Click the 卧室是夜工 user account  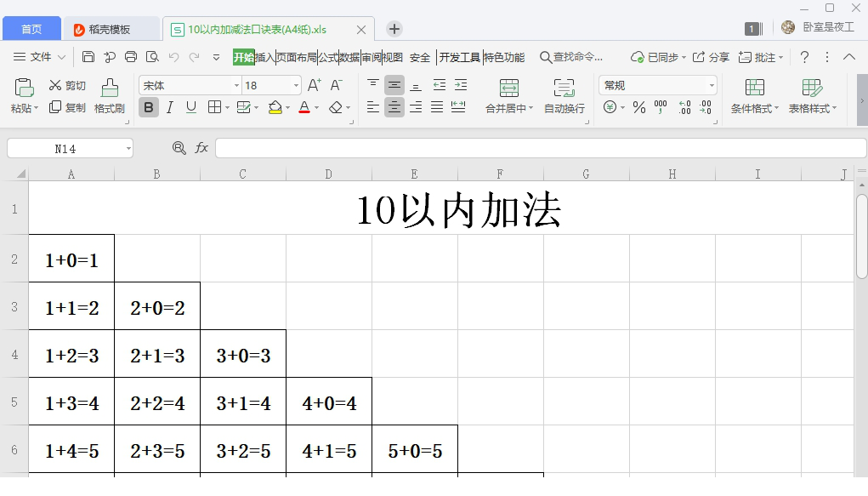(x=818, y=27)
